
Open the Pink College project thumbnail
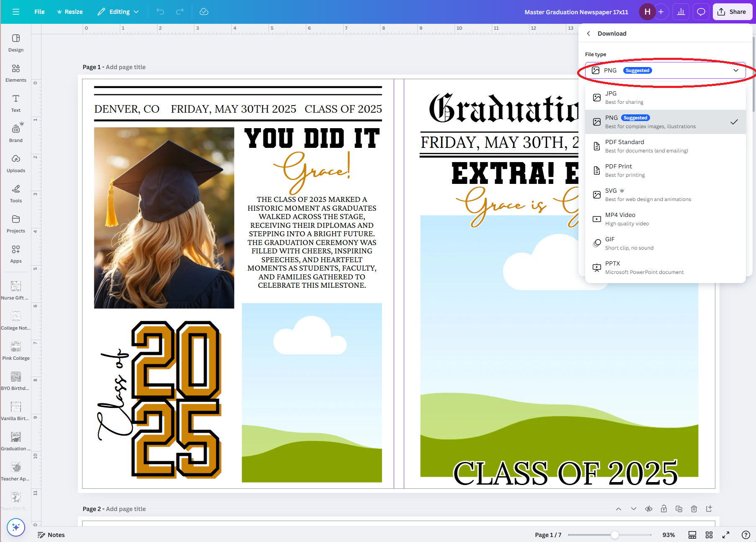tap(16, 351)
